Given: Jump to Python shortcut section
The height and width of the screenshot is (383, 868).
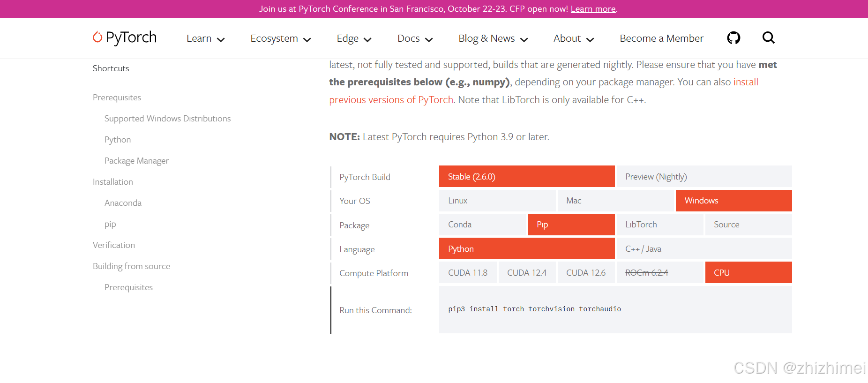Looking at the screenshot, I should click(118, 140).
